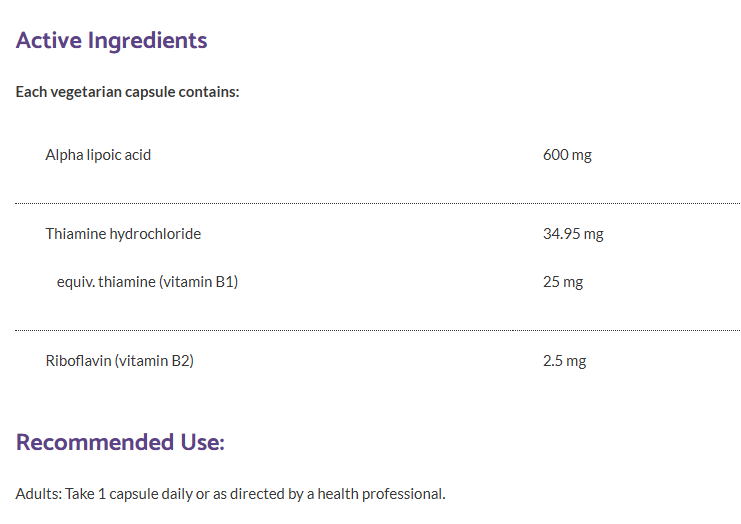The image size is (741, 524).
Task: Click the Recommended Use heading
Action: 120,442
